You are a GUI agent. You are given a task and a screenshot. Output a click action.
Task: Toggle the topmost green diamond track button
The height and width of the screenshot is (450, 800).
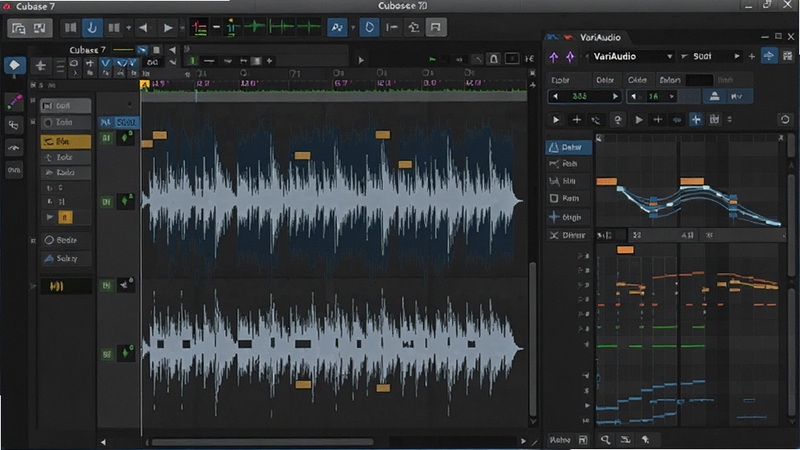click(124, 137)
